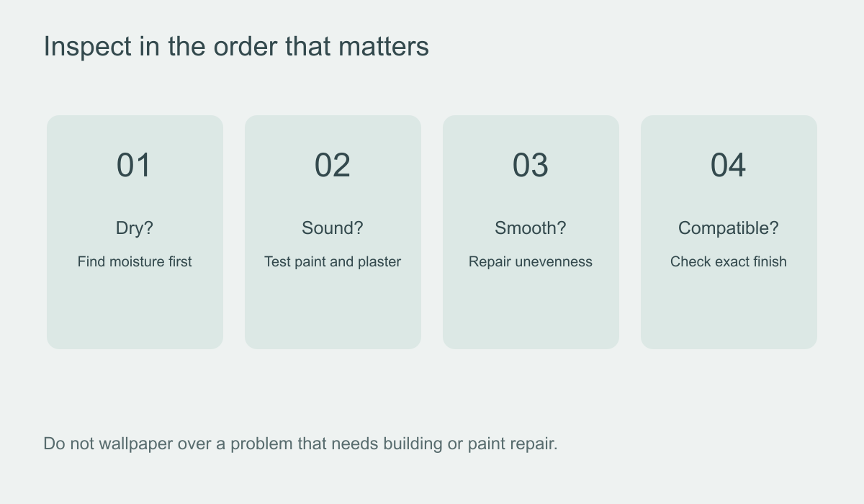Image resolution: width=864 pixels, height=504 pixels.
Task: Select the "Dry?" heading
Action: pos(135,228)
